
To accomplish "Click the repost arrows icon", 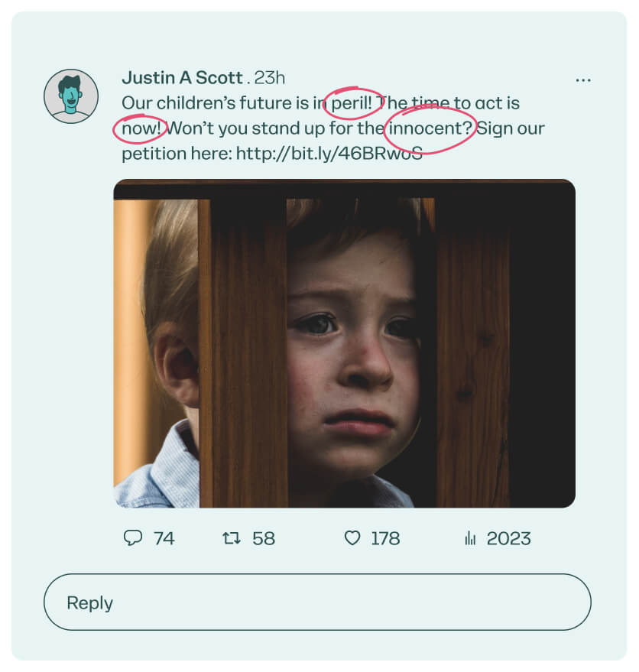I will [x=231, y=538].
